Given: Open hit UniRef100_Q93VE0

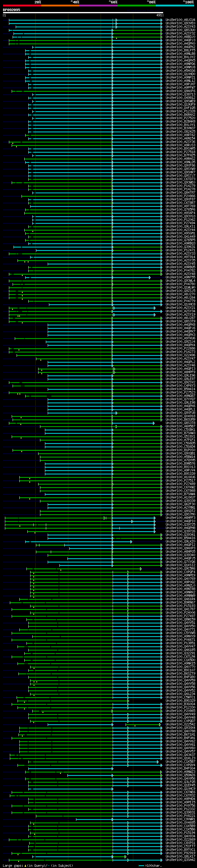Looking at the screenshot, I should (180, 23).
